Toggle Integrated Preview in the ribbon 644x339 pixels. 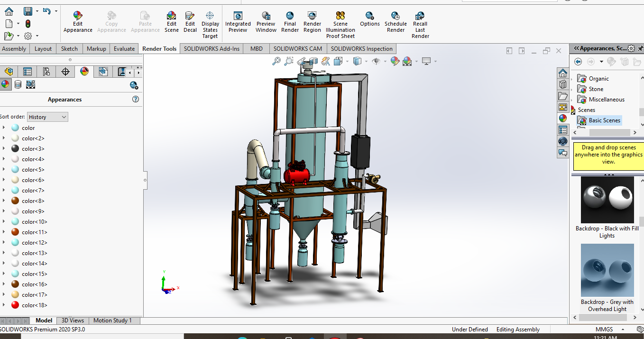238,22
